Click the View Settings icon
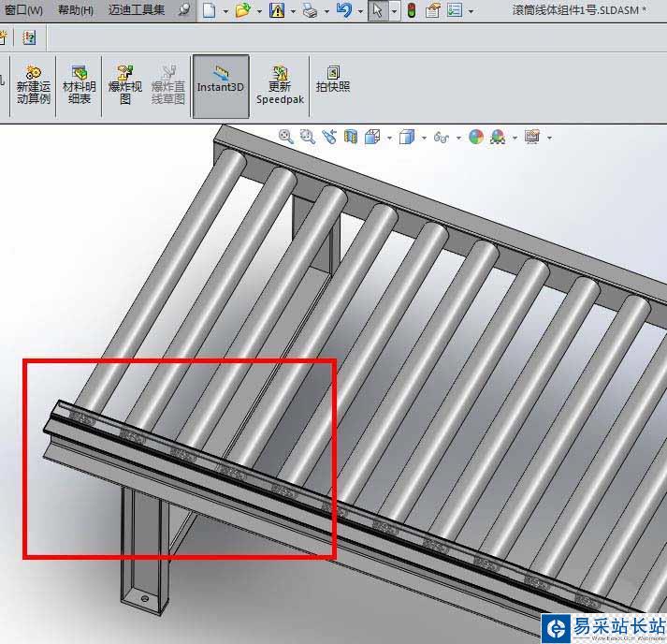The image size is (667, 644). tap(532, 137)
